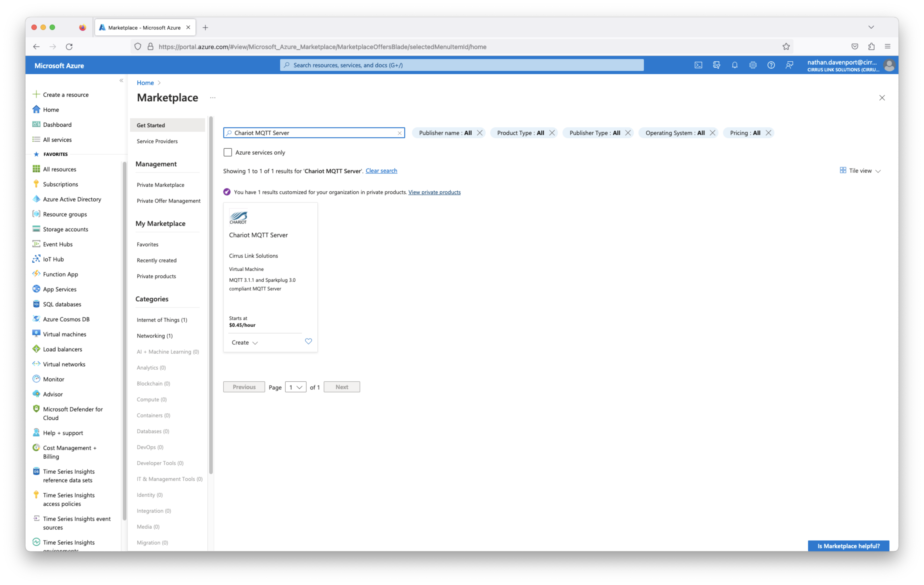Image resolution: width=924 pixels, height=585 pixels.
Task: Click the SQL databases icon
Action: pos(36,303)
